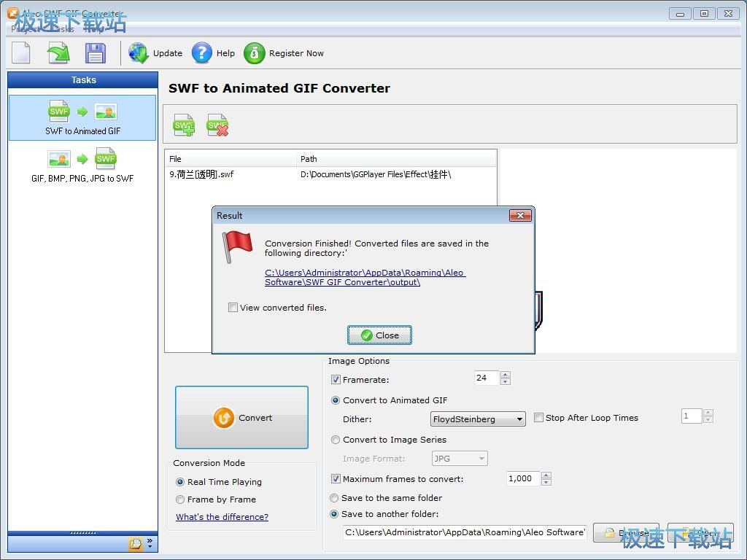Click the Remove SWF file icon
Image resolution: width=747 pixels, height=560 pixels.
click(217, 125)
